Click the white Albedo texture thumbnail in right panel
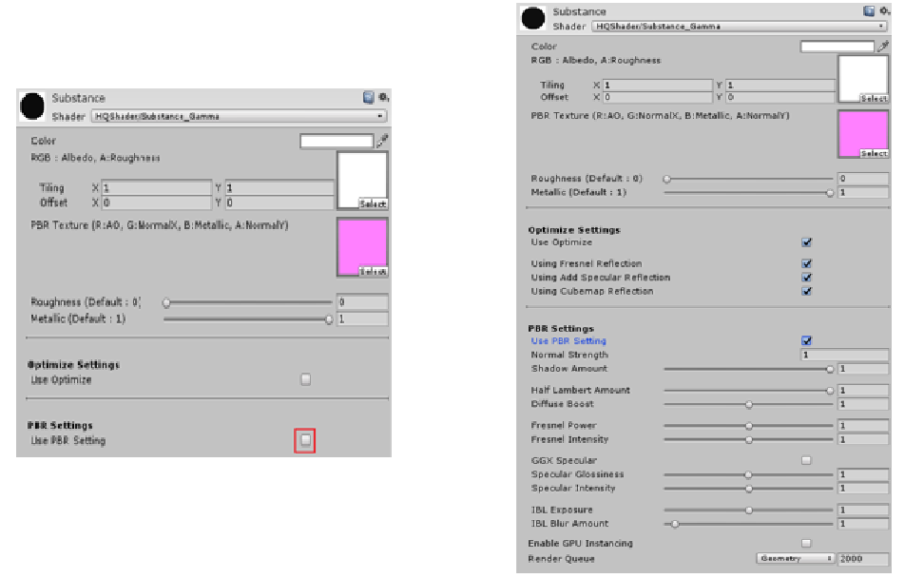The image size is (924, 578). [x=863, y=79]
